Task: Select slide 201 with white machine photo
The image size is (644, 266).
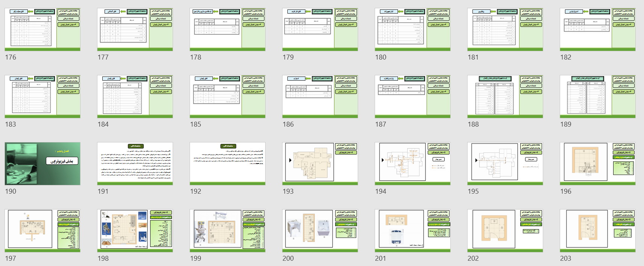Action: tap(413, 231)
